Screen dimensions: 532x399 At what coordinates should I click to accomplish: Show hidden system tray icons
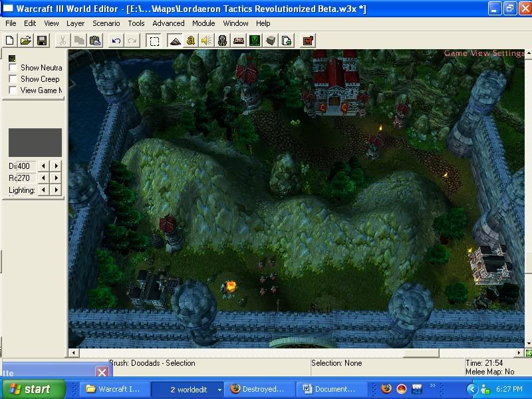472,389
